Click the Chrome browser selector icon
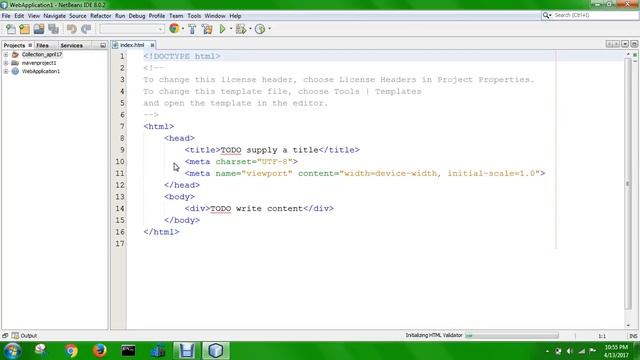The image size is (640, 360). point(174,29)
